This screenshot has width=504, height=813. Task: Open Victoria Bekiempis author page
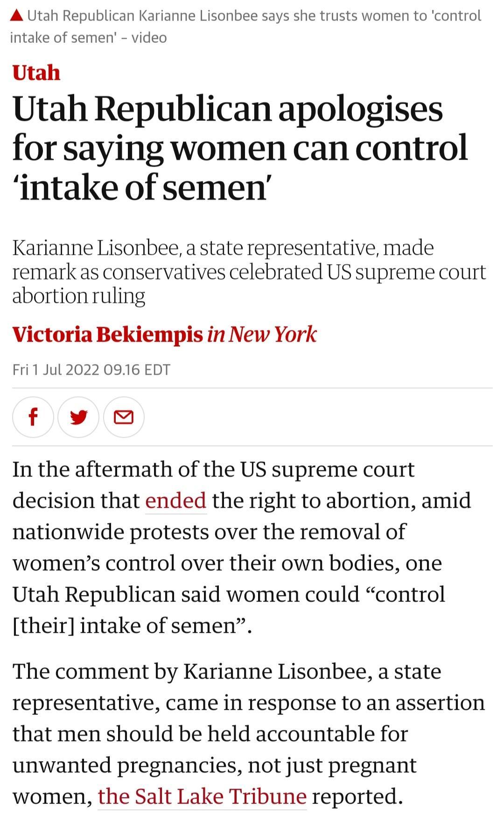click(103, 334)
